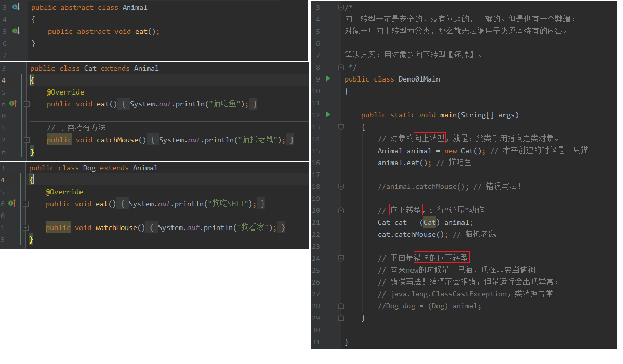Click the run arrow beside main method

328,115
